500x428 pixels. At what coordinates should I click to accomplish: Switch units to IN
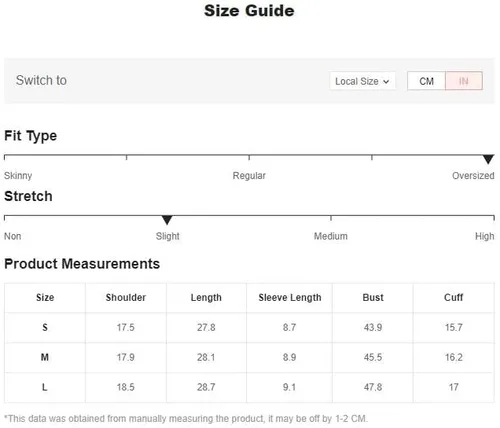464,81
